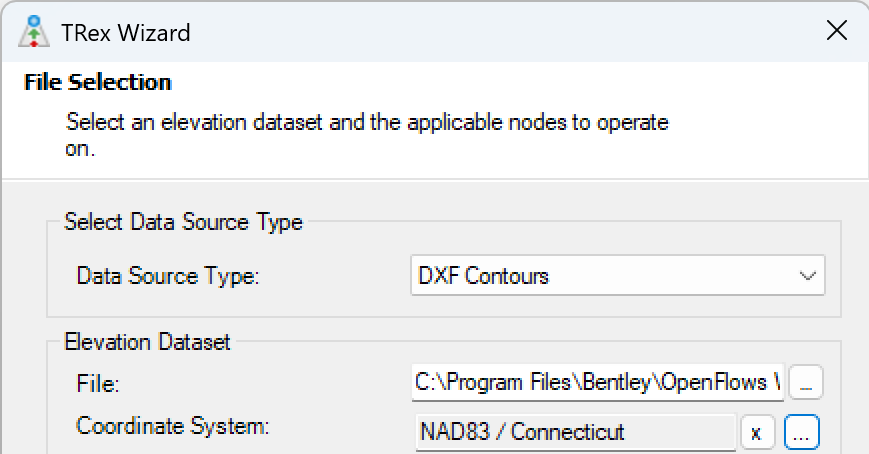Open the DXF Contours combo box
The width and height of the screenshot is (869, 454).
tap(617, 276)
